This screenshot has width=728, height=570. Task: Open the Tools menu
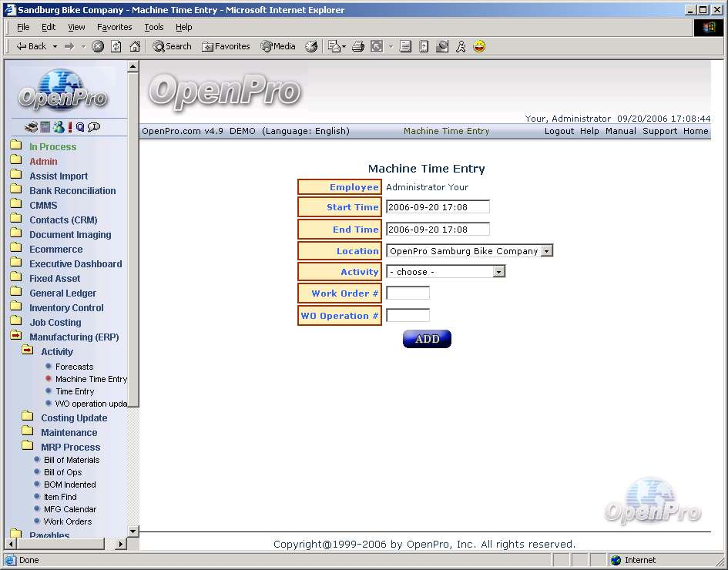click(x=154, y=27)
